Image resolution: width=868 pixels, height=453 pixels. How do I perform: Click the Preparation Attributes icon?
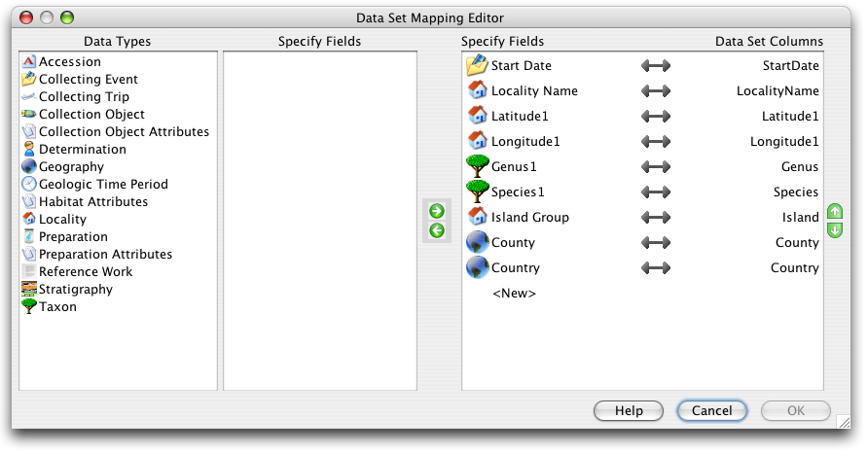tap(29, 254)
